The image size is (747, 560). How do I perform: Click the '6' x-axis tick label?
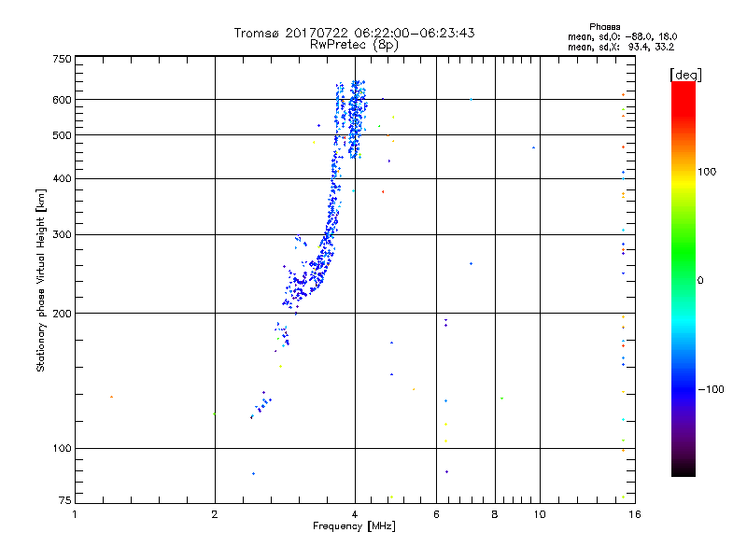click(x=436, y=514)
